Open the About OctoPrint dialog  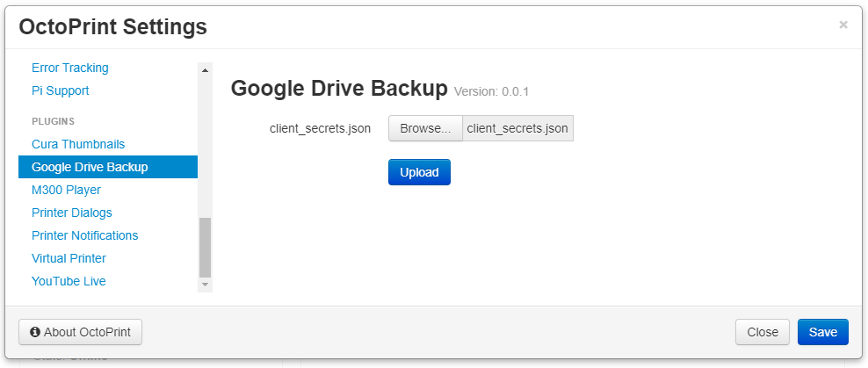(x=80, y=332)
